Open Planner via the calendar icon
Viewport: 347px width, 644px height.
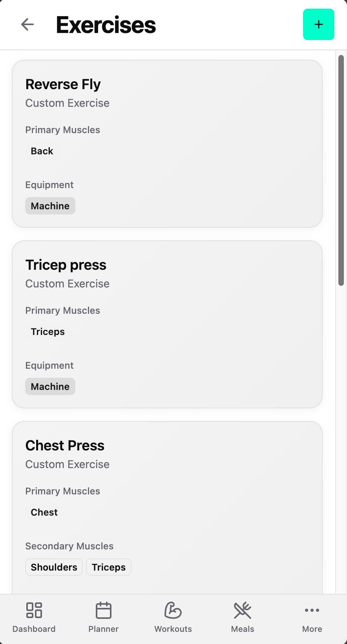point(104,610)
